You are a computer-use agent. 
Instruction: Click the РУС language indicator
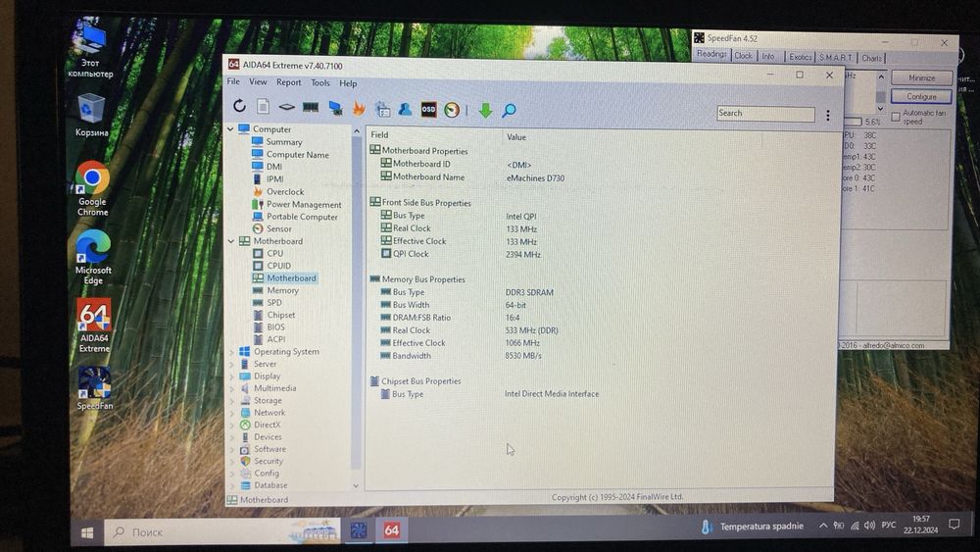(x=888, y=526)
